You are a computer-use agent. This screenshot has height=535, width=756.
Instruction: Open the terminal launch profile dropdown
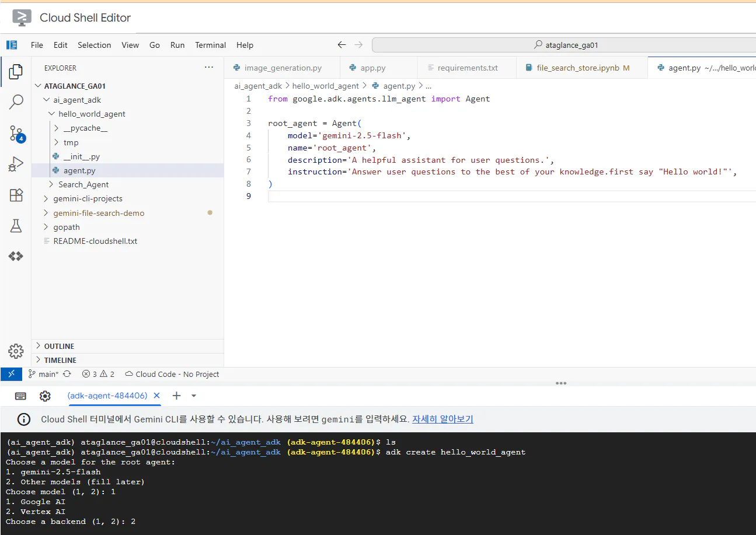tap(193, 396)
